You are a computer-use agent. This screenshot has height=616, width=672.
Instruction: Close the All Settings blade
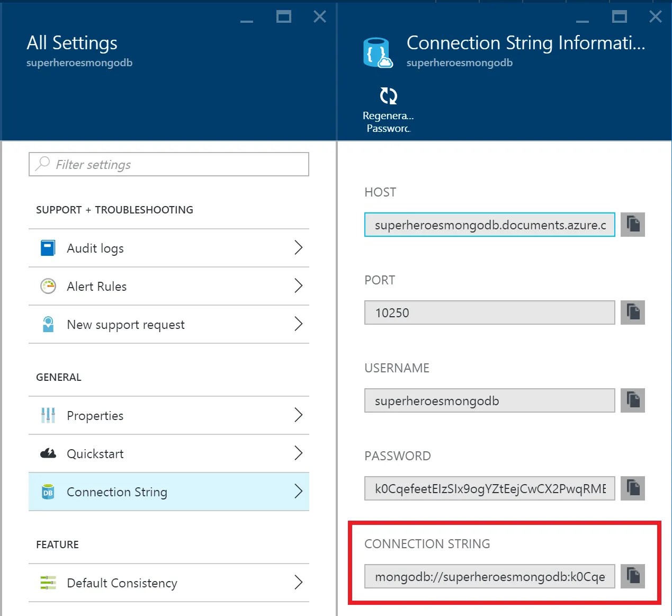pos(320,17)
